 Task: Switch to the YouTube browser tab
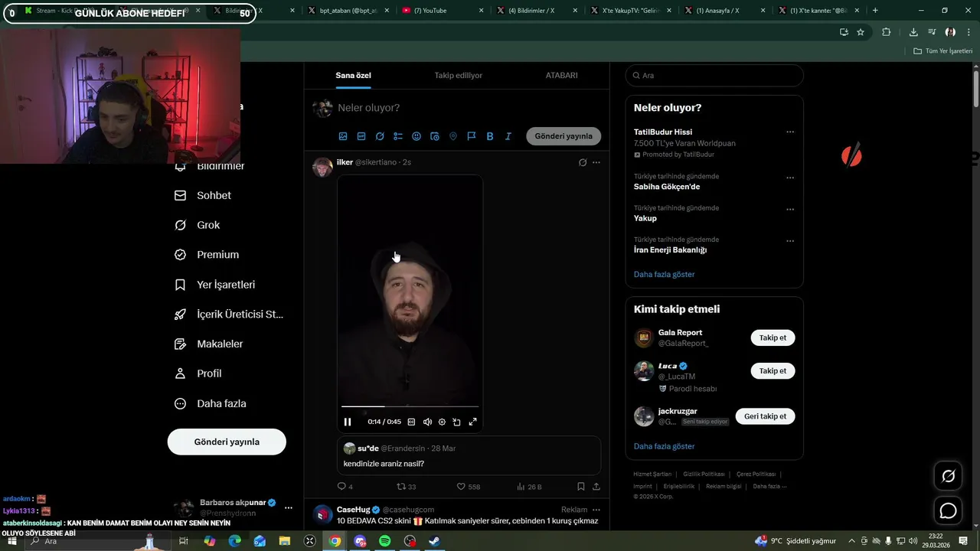pos(443,11)
